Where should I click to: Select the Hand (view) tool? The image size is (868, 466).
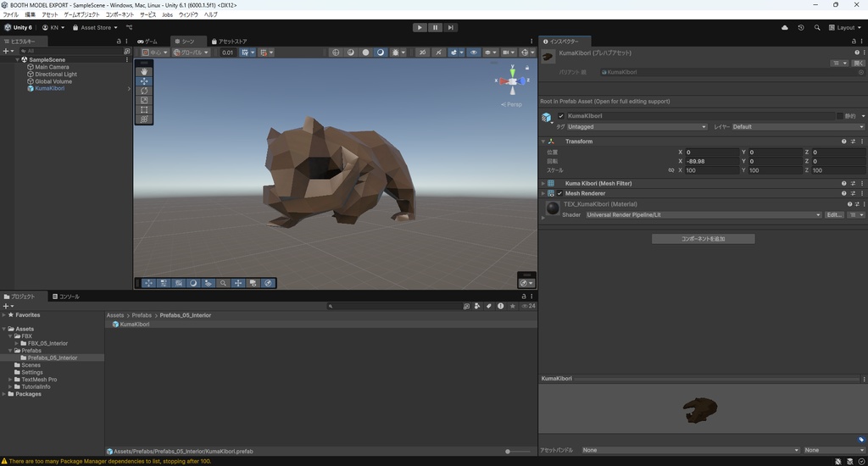click(x=144, y=71)
